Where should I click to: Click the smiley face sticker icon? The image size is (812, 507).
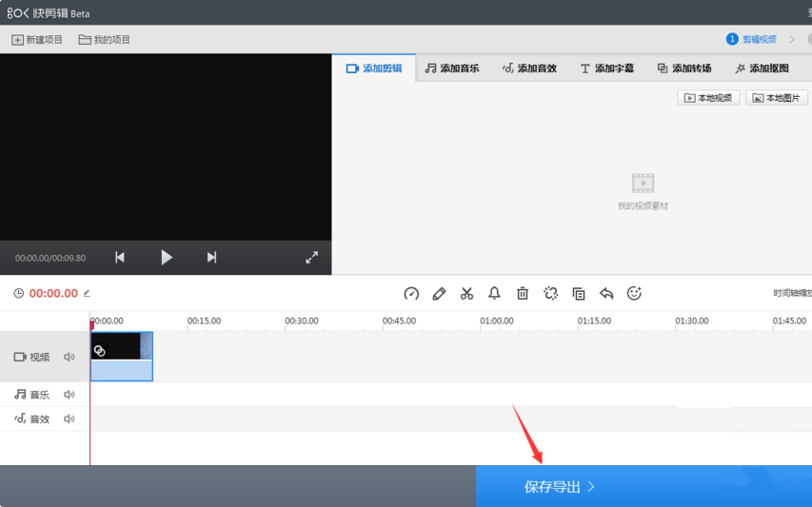click(x=634, y=294)
